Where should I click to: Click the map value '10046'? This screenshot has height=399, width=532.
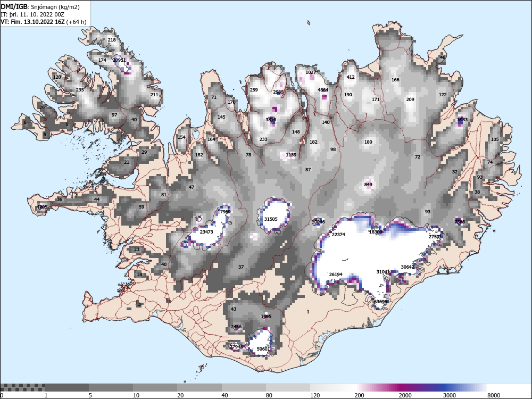[x=318, y=222]
